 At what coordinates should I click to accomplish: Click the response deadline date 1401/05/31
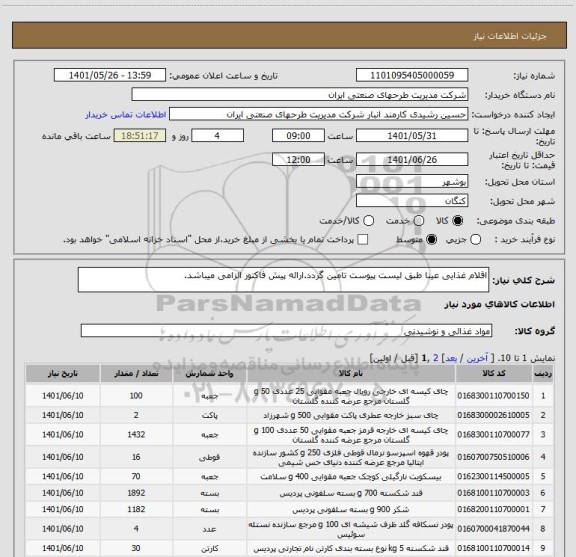click(x=412, y=136)
